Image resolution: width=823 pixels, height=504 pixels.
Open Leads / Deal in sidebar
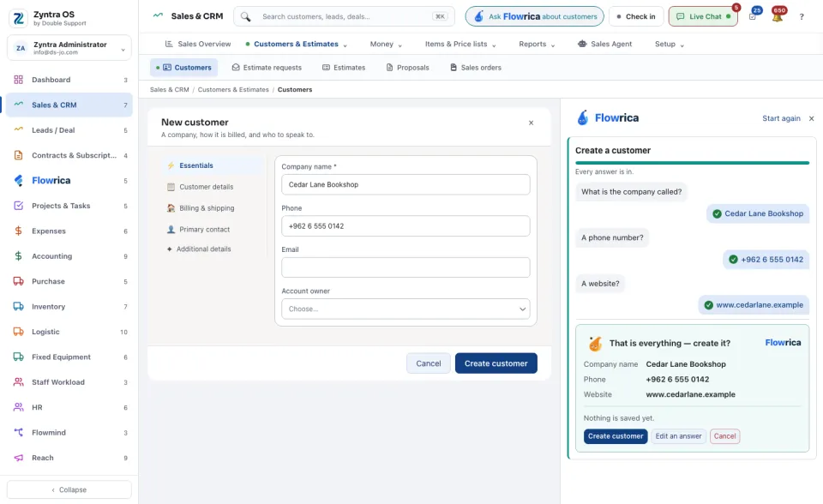(69, 130)
